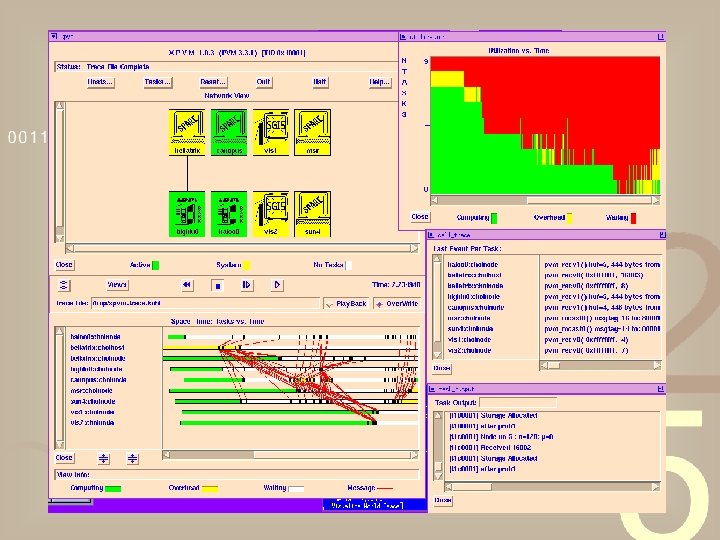This screenshot has height=540, width=720.
Task: Close the Last Event Per Task window
Action: 442,368
